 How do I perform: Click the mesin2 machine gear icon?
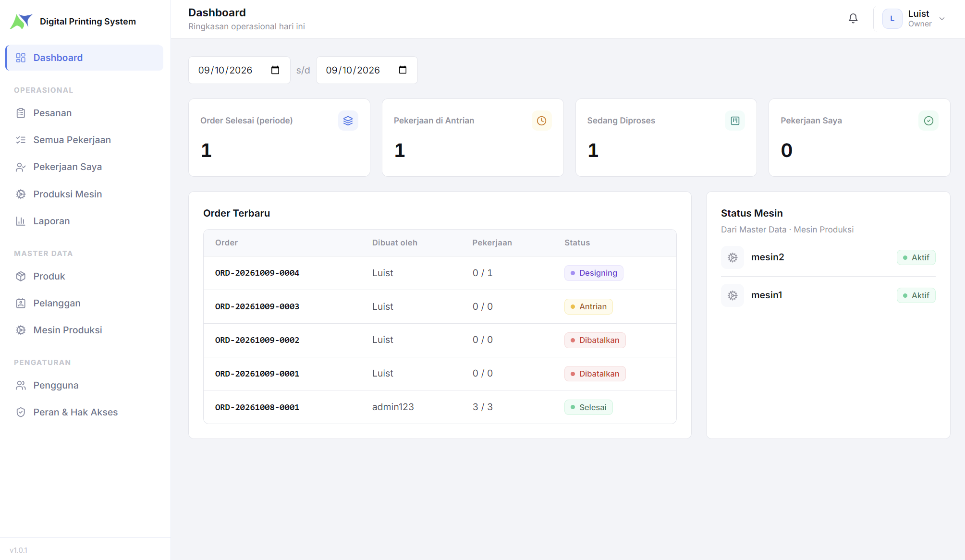733,257
